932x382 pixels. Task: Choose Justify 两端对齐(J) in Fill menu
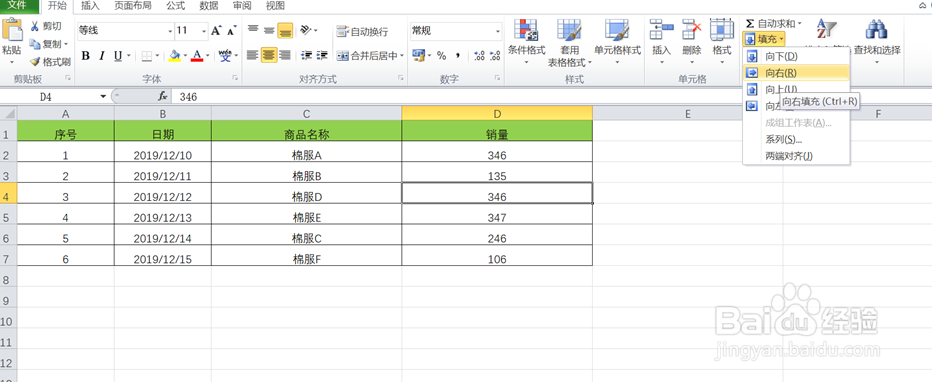(796, 156)
